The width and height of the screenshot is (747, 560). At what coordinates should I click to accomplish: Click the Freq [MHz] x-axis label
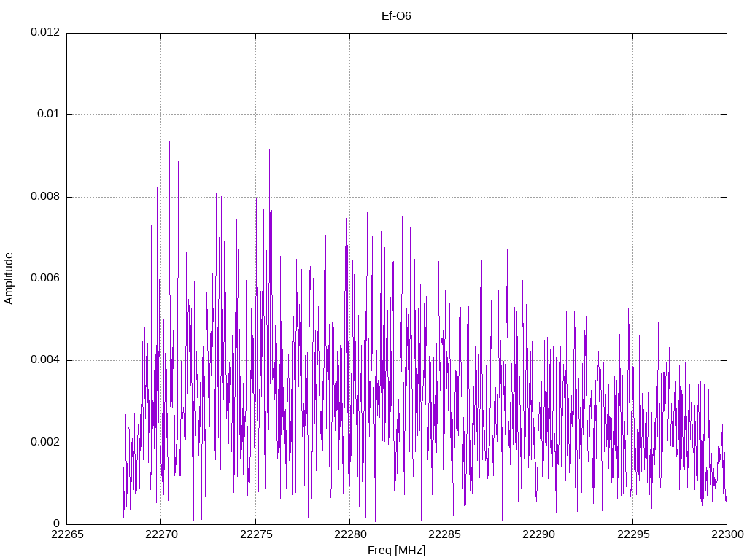point(396,551)
